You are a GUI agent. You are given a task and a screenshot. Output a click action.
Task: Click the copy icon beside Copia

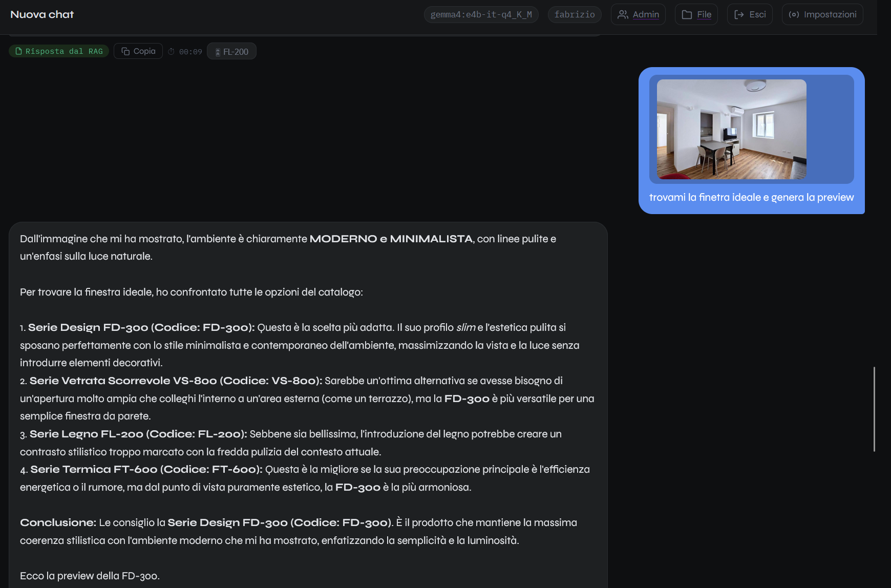[x=125, y=51]
